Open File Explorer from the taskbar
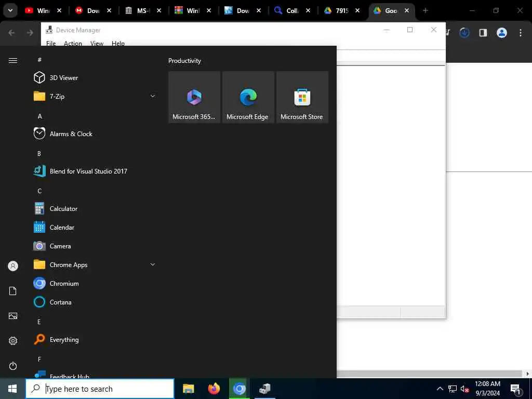 click(188, 389)
